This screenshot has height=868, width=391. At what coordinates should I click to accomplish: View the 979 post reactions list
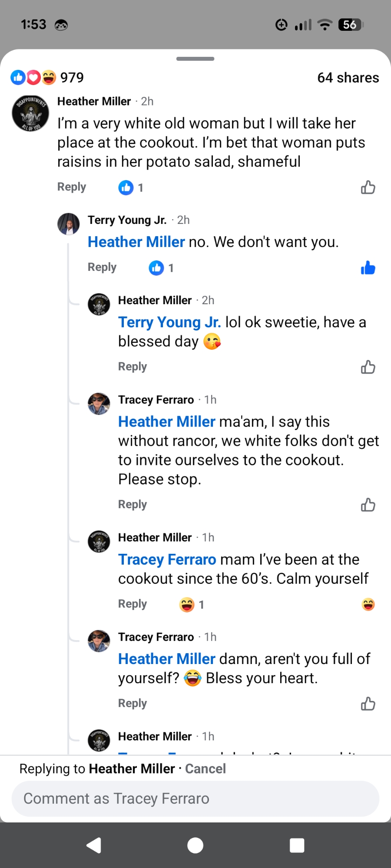(x=48, y=78)
